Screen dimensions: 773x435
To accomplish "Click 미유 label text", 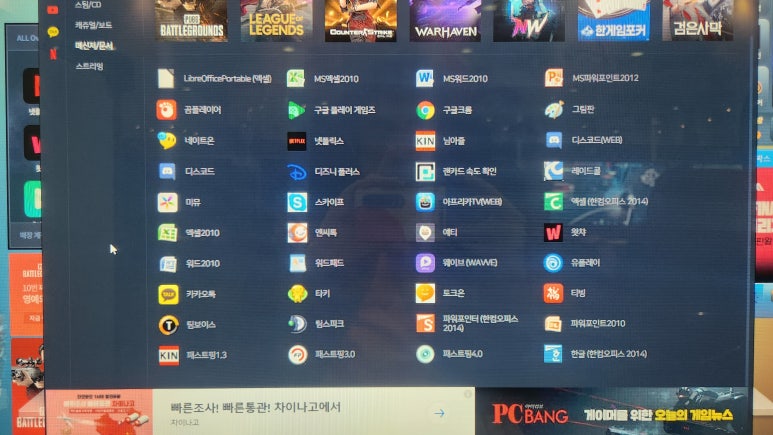I will coord(193,202).
